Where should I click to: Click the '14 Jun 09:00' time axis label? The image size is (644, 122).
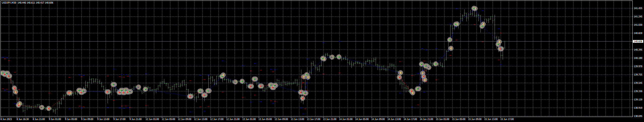click(378, 119)
